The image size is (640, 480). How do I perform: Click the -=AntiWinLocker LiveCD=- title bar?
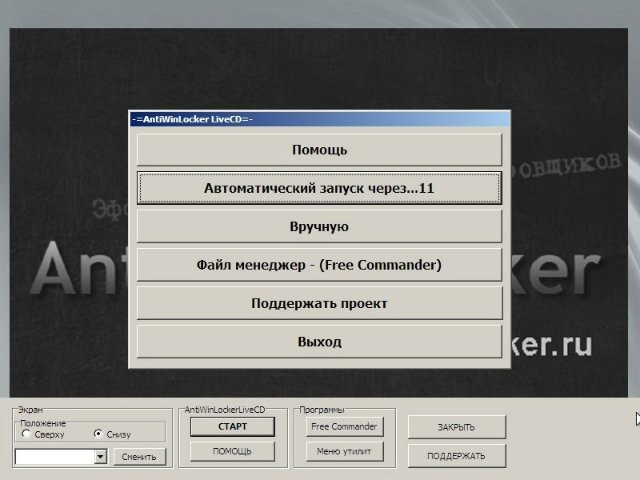coord(319,120)
